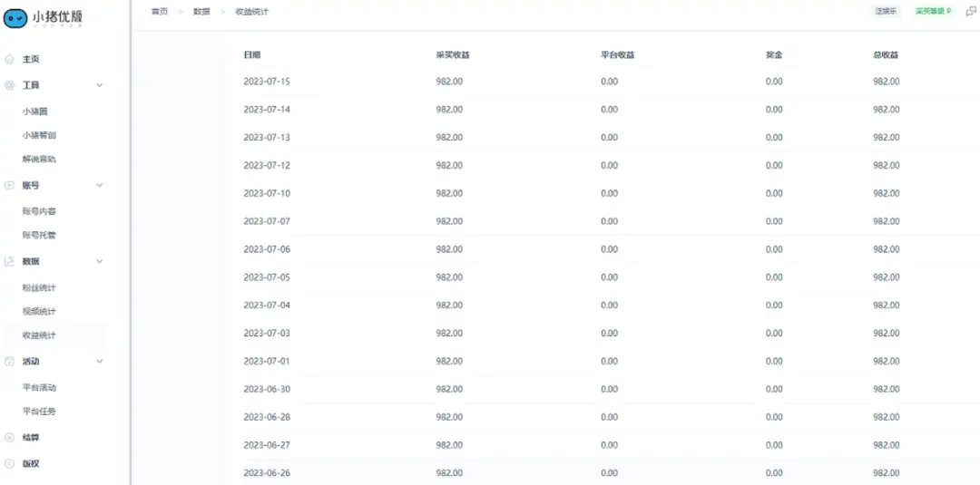Image resolution: width=980 pixels, height=485 pixels.
Task: Open 视频统计 in the sidebar
Action: tap(39, 311)
